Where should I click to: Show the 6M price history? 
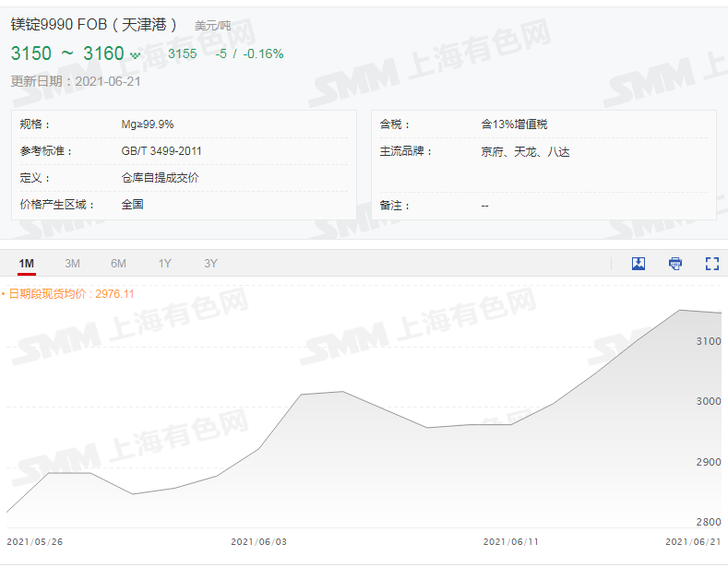tap(118, 264)
